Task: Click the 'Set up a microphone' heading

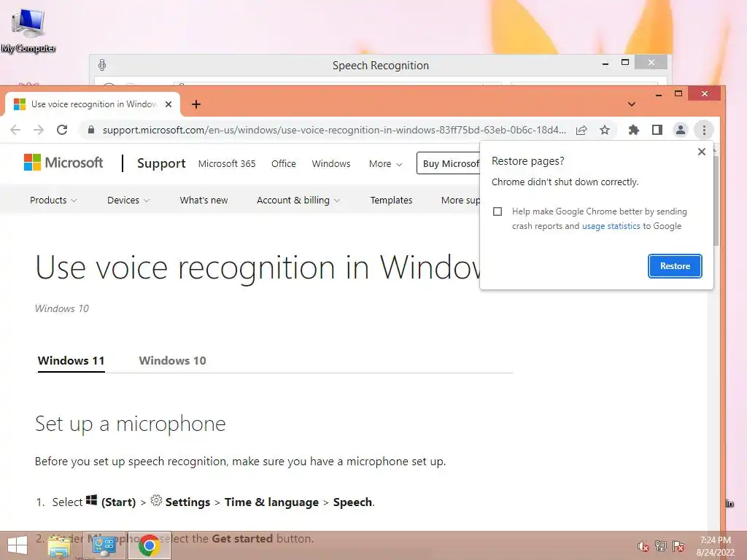Action: [130, 424]
